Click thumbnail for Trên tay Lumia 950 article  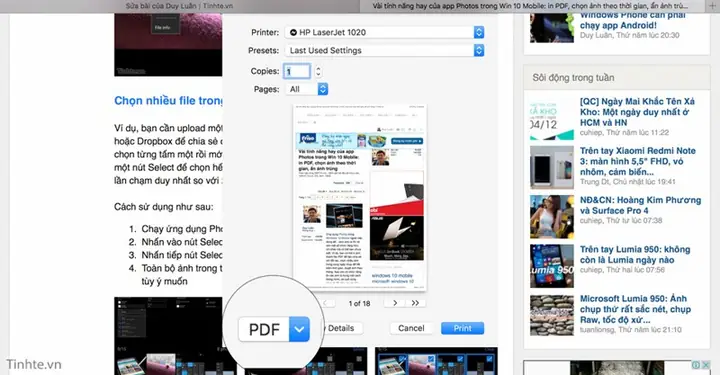point(551,266)
